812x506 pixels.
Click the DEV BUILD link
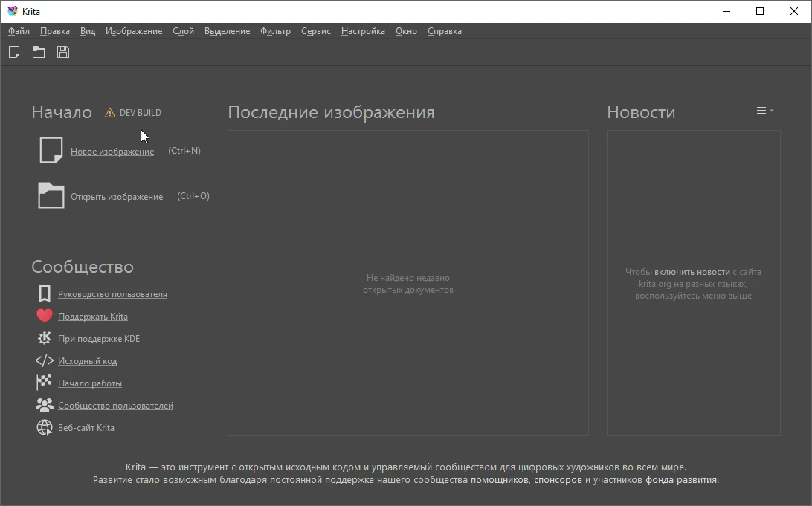point(141,112)
